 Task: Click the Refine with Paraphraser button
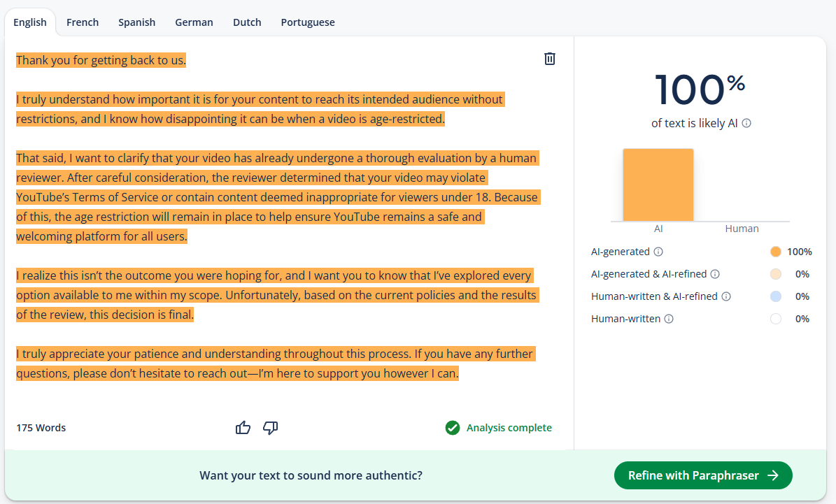(703, 475)
